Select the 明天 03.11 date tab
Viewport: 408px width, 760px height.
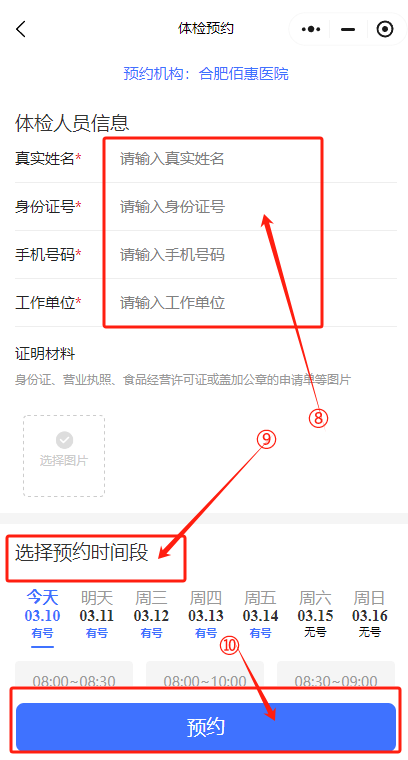96,614
